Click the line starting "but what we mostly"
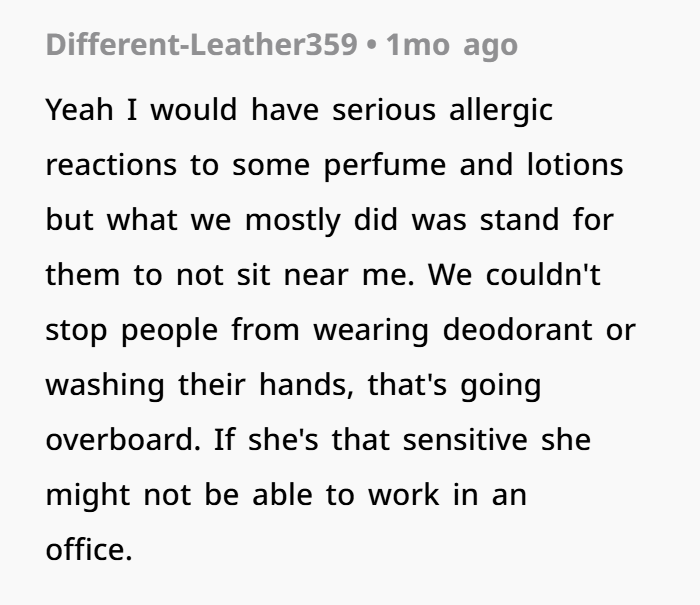This screenshot has height=605, width=700. click(x=329, y=219)
